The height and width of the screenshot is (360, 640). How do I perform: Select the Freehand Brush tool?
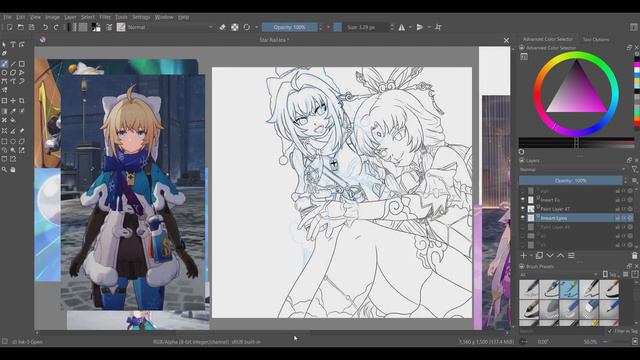coord(4,64)
